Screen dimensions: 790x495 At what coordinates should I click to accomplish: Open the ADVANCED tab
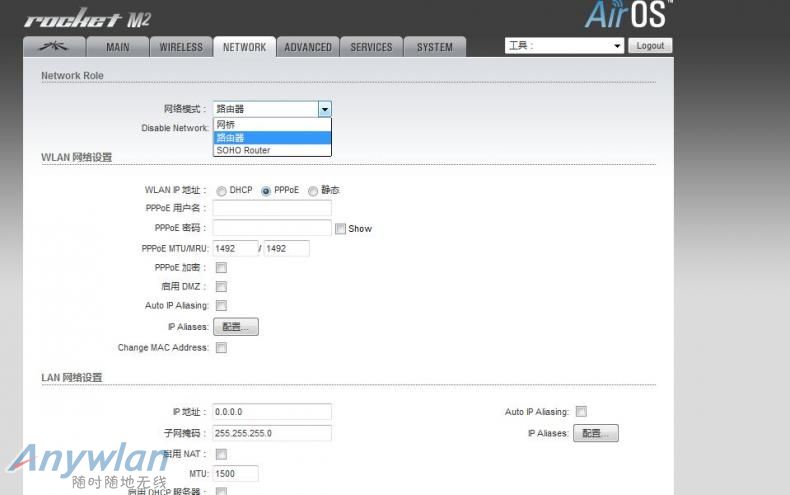[308, 47]
